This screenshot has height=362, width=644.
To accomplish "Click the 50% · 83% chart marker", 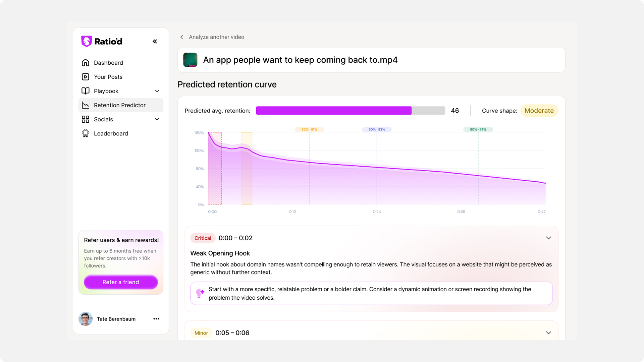I will tap(377, 129).
